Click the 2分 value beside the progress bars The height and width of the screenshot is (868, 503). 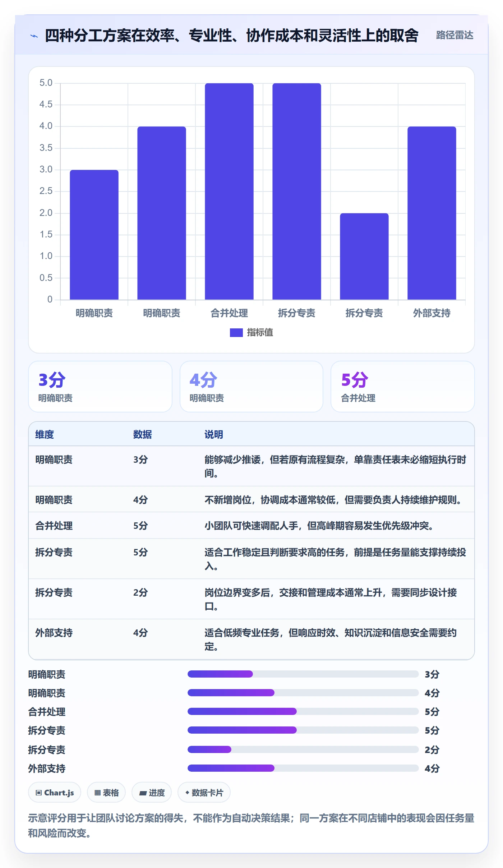pyautogui.click(x=432, y=750)
